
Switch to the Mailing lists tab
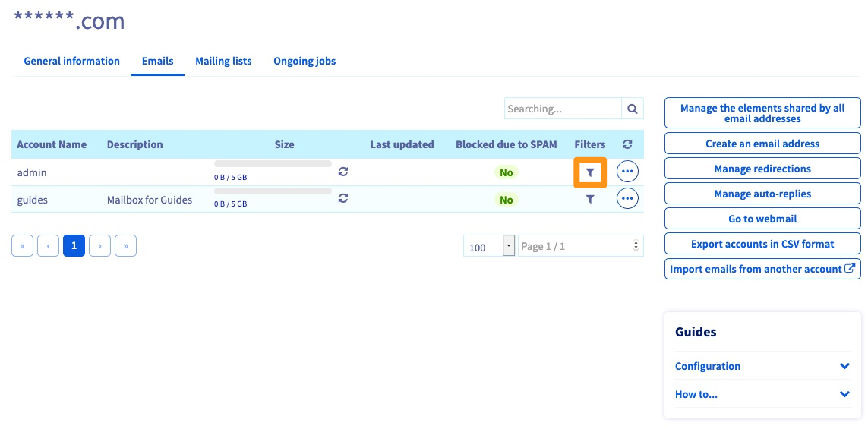[223, 61]
